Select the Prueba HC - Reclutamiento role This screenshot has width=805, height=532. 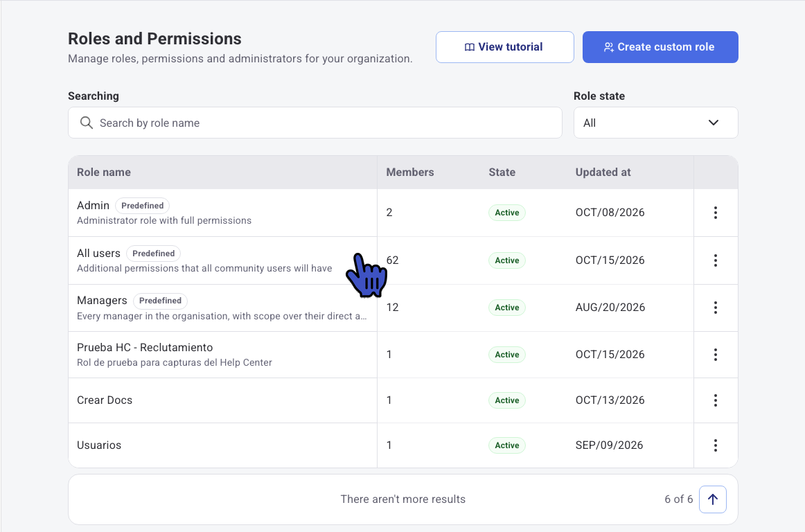[x=145, y=348]
